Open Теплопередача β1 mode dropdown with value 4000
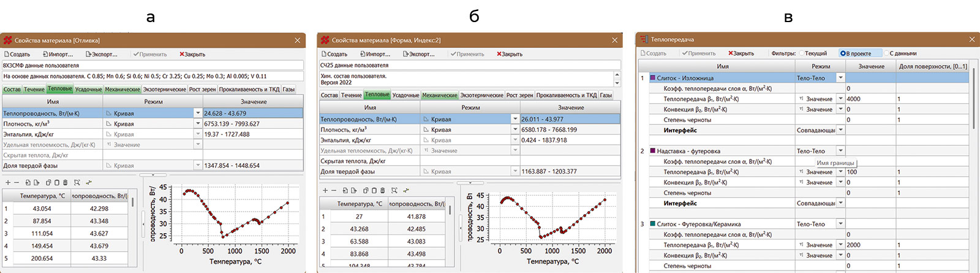980x273 pixels. pos(840,99)
